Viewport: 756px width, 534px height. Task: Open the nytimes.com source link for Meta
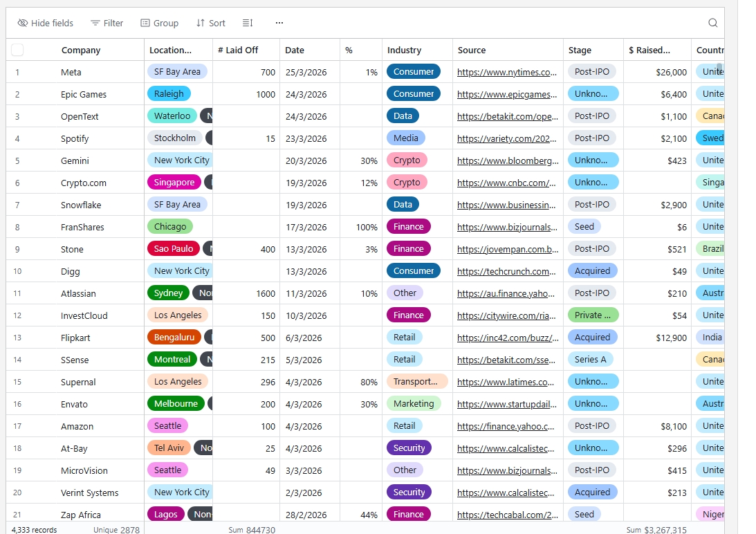tap(507, 73)
